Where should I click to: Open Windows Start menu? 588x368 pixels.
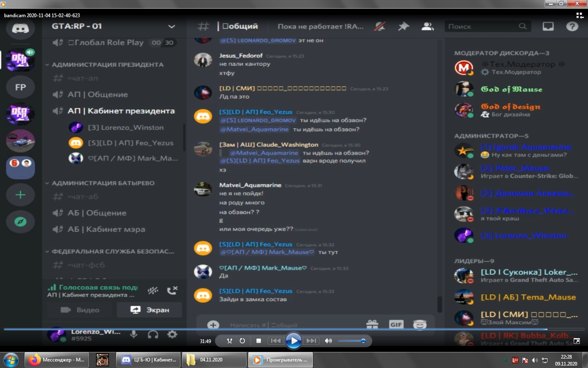pos(11,360)
